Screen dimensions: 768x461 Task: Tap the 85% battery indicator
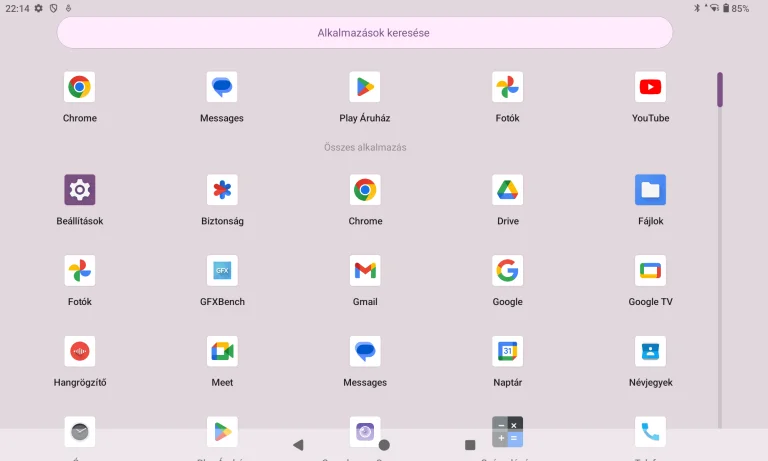[x=736, y=8]
